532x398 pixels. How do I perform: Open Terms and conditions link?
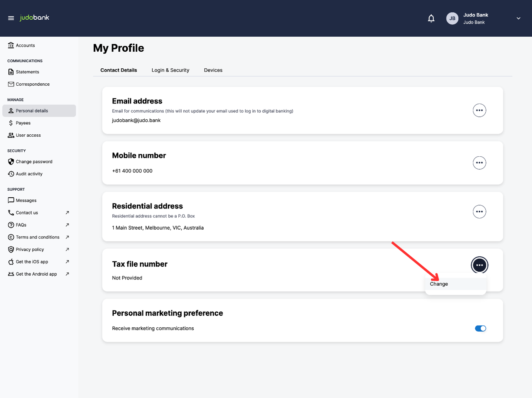[x=39, y=237]
